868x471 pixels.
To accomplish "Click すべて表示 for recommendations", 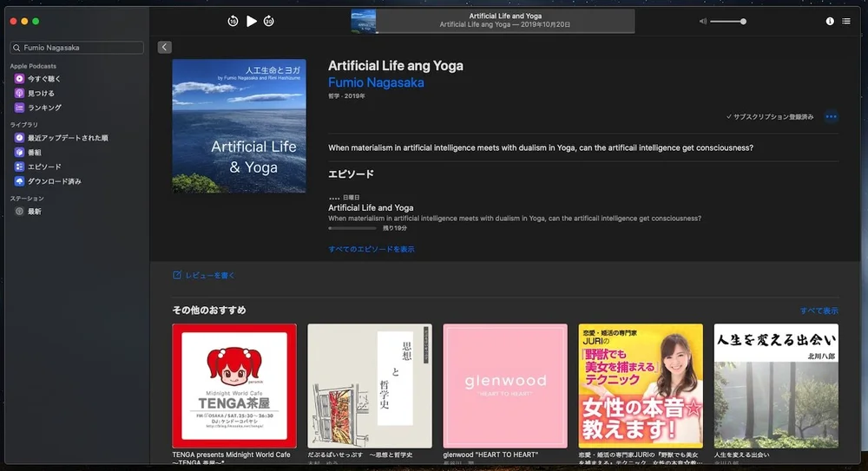I will coord(819,311).
